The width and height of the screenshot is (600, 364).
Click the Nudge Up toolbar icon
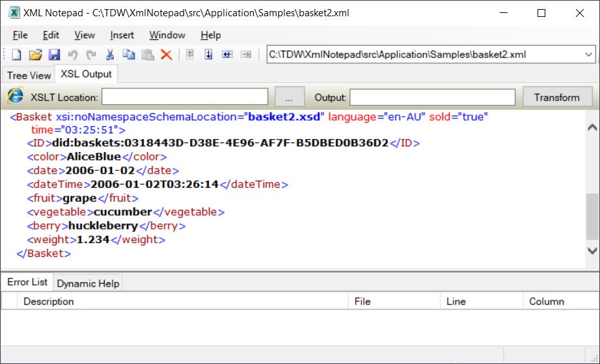tap(190, 55)
